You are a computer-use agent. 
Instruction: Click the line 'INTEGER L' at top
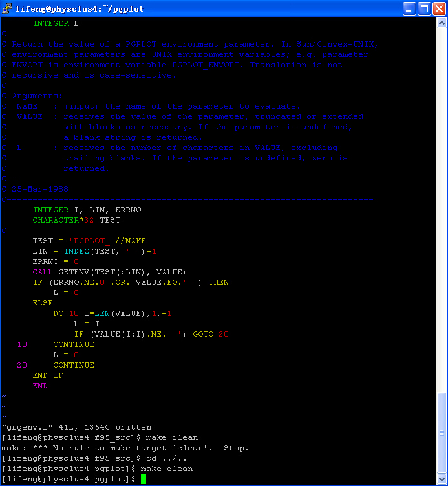click(56, 23)
